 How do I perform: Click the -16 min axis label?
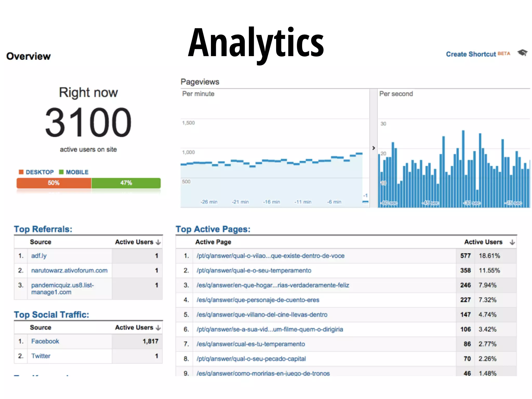(x=271, y=202)
